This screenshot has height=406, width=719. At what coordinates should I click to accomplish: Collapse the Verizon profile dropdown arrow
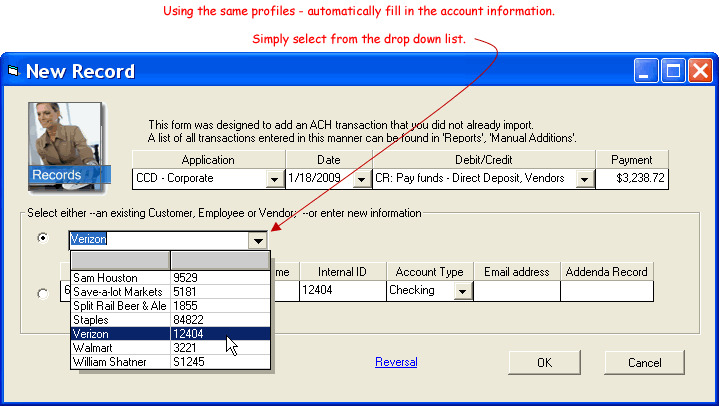pyautogui.click(x=258, y=240)
